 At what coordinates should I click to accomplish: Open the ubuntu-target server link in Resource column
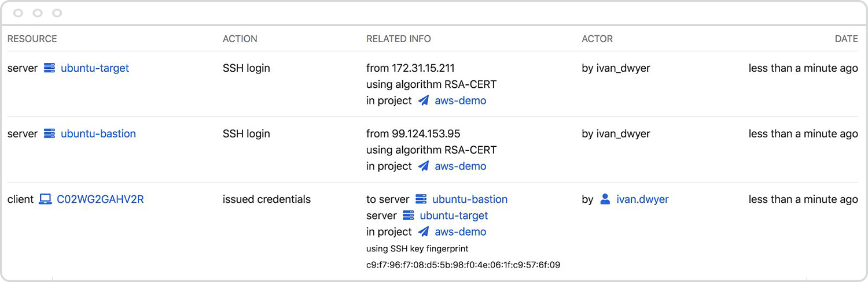pyautogui.click(x=95, y=68)
